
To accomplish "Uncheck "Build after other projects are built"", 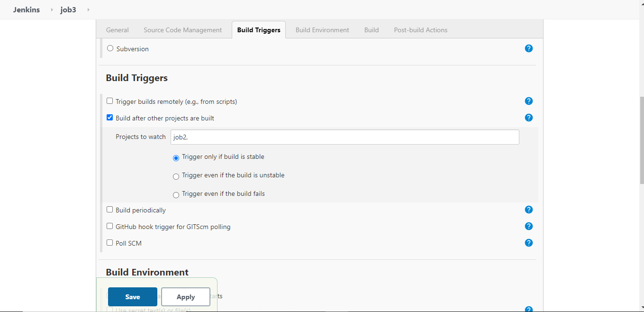I will click(109, 117).
